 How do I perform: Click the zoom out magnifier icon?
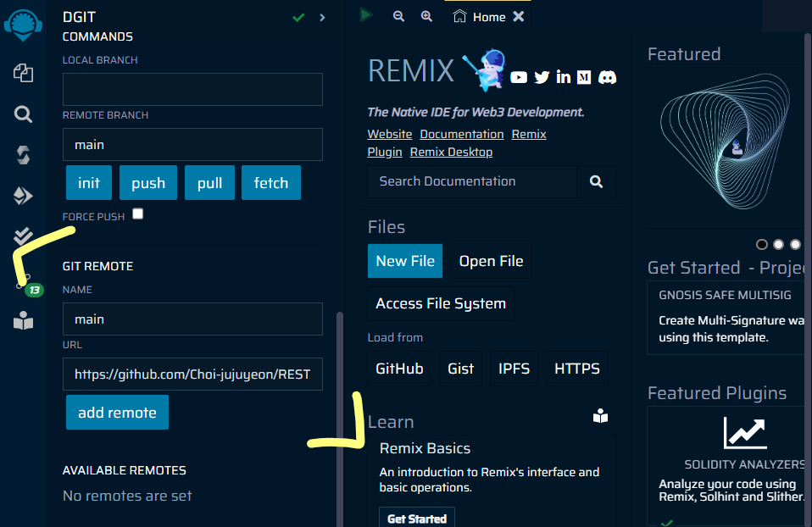pyautogui.click(x=398, y=16)
